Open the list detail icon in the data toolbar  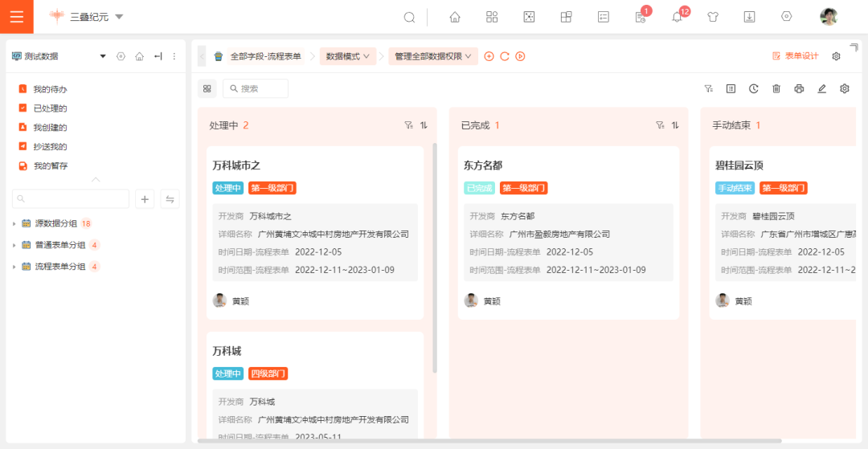(x=731, y=88)
